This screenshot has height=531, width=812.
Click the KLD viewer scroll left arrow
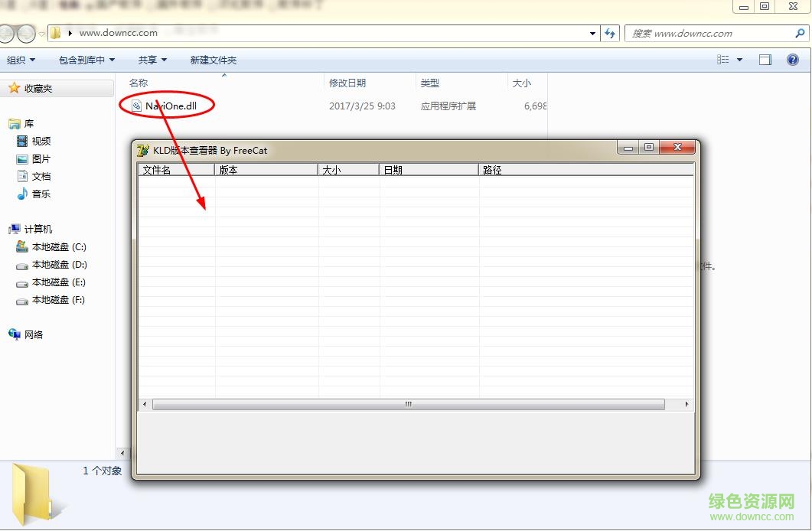pos(145,404)
